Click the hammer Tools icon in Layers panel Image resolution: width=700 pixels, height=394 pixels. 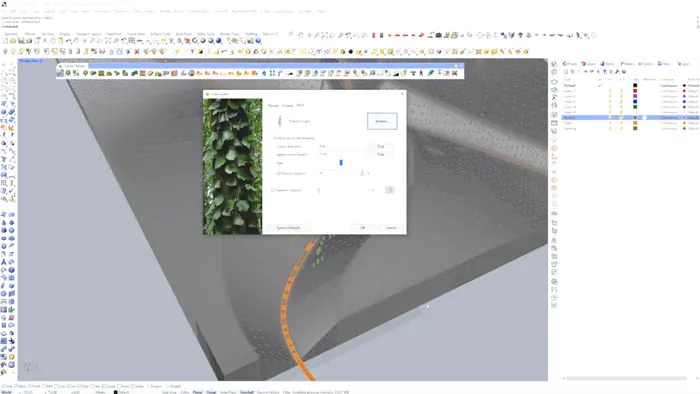pyautogui.click(x=618, y=72)
